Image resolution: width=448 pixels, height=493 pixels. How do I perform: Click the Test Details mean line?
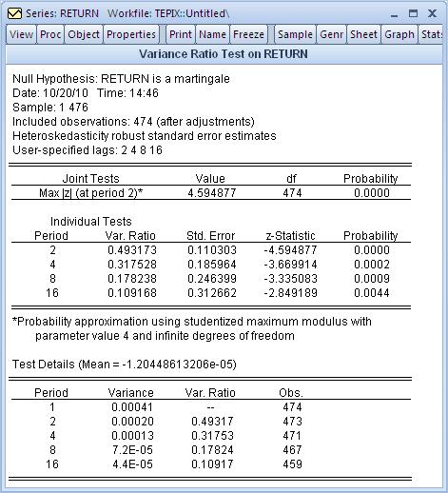(125, 365)
